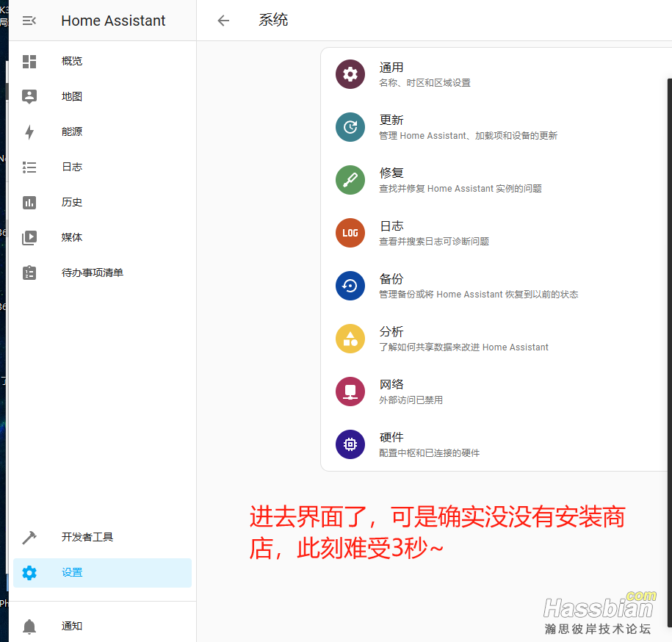Open 更新 settings row title
Image resolution: width=672 pixels, height=642 pixels.
[x=391, y=120]
